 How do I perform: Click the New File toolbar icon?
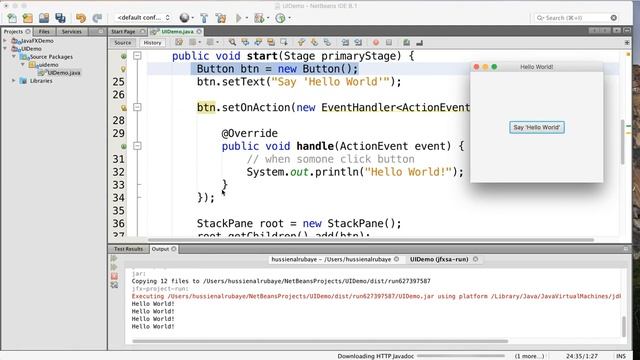pyautogui.click(x=12, y=18)
